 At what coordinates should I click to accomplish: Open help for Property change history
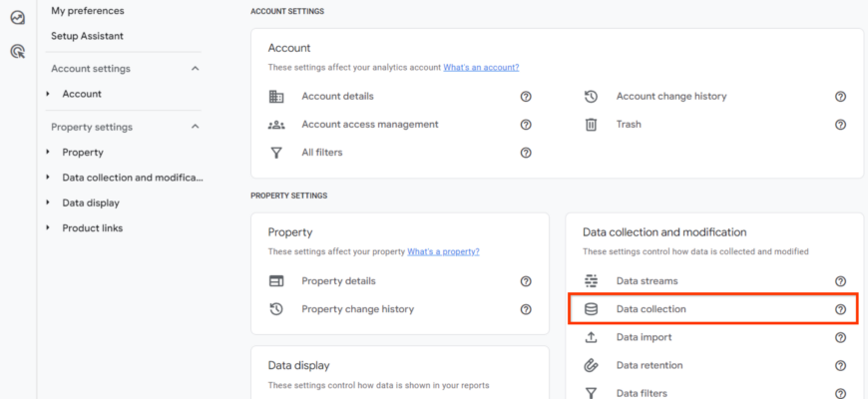click(526, 309)
